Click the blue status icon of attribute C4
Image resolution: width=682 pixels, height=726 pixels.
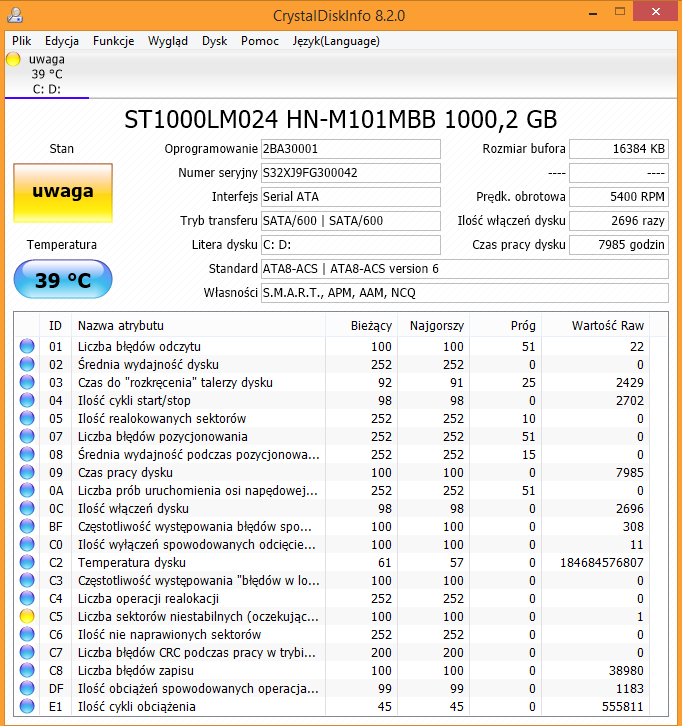pyautogui.click(x=27, y=598)
